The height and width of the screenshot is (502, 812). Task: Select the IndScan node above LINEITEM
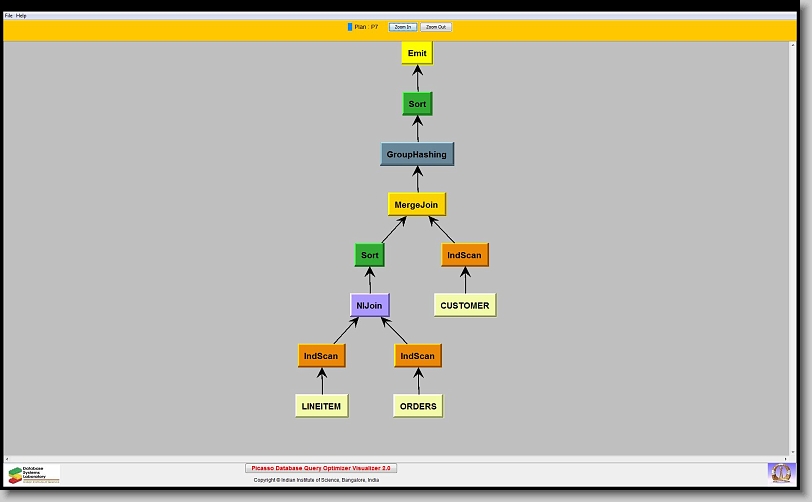[321, 355]
